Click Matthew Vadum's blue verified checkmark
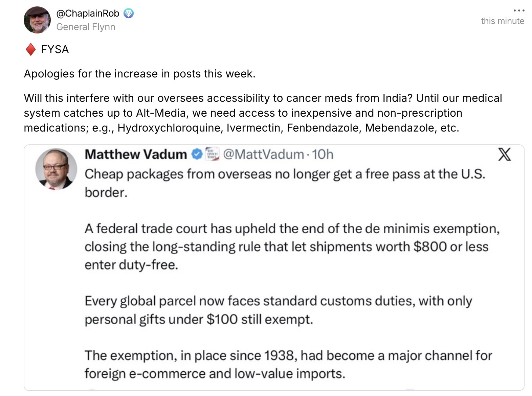 pos(197,154)
